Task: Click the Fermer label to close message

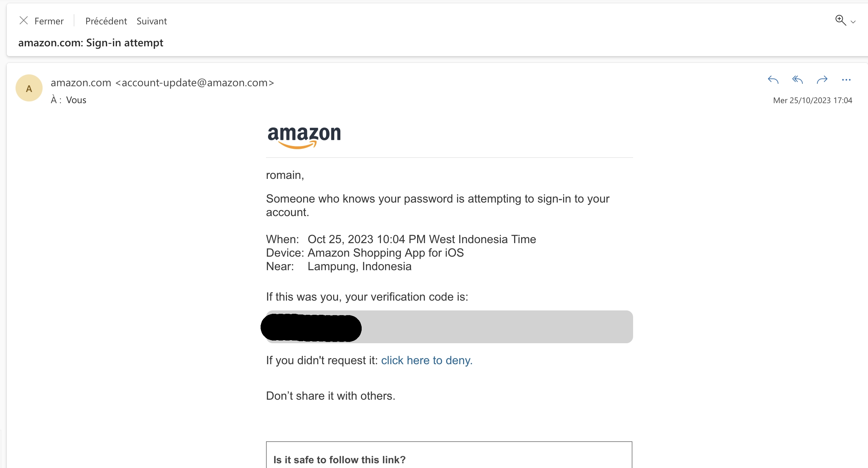Action: tap(49, 21)
